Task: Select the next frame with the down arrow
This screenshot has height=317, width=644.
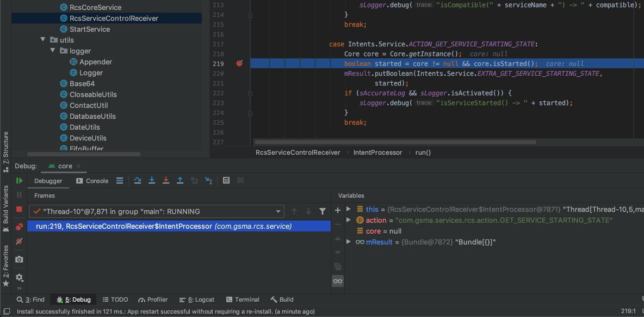Action: [x=308, y=211]
